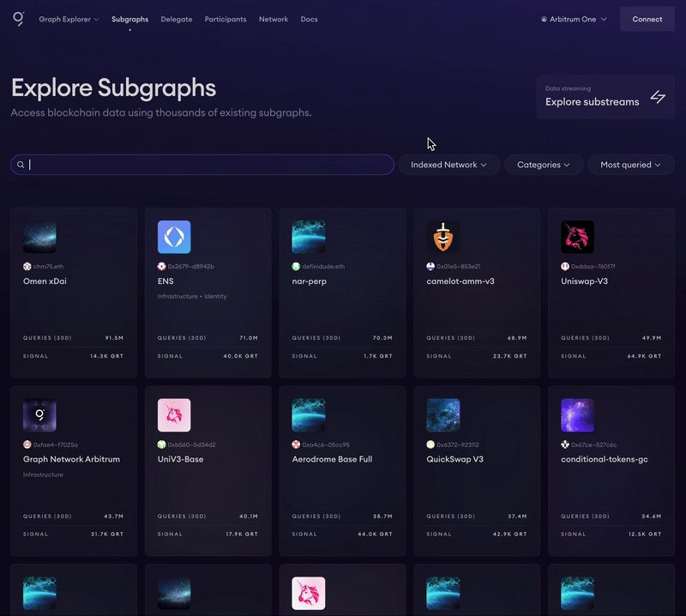Open the ENS subgraph title
Screen dimensions: 686x616
(x=165, y=281)
